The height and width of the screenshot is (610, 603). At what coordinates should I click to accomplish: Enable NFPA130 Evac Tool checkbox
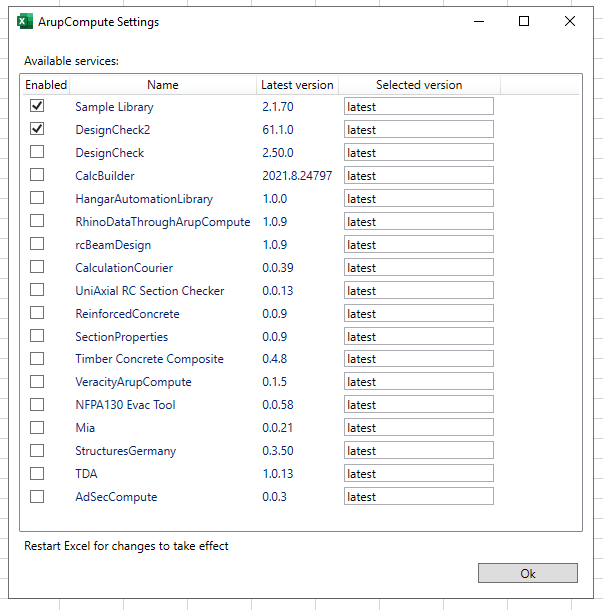[x=37, y=405]
